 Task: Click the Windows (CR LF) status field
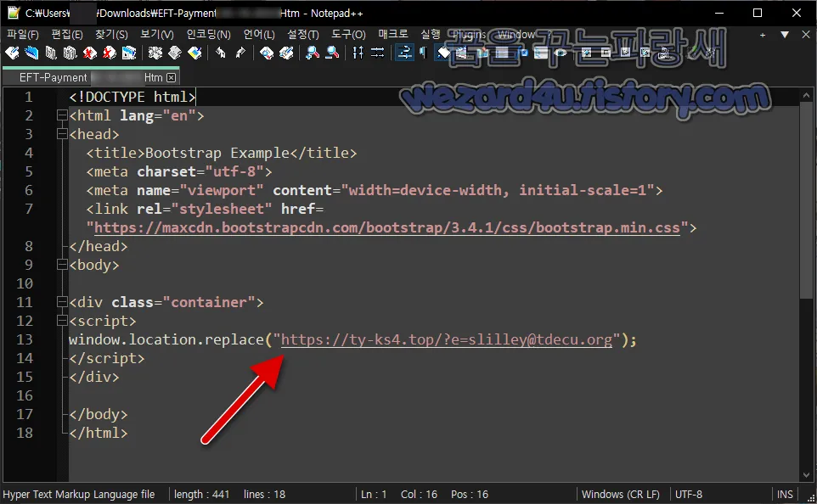coord(621,494)
